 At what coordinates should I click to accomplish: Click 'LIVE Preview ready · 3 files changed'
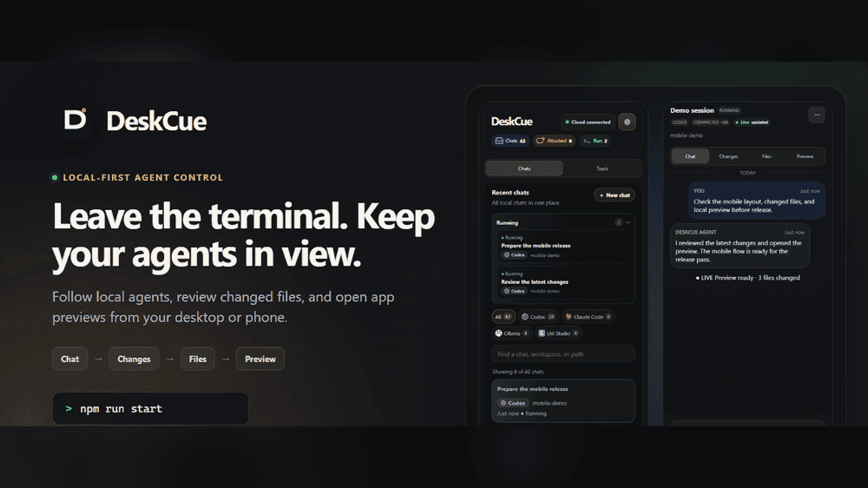click(x=748, y=278)
